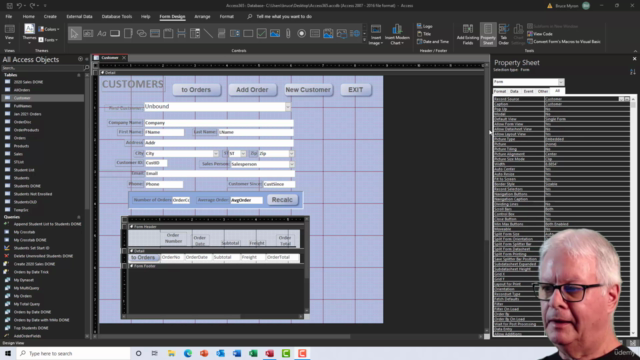
Task: Pick the Check Box control tool
Action: [x=262, y=33]
